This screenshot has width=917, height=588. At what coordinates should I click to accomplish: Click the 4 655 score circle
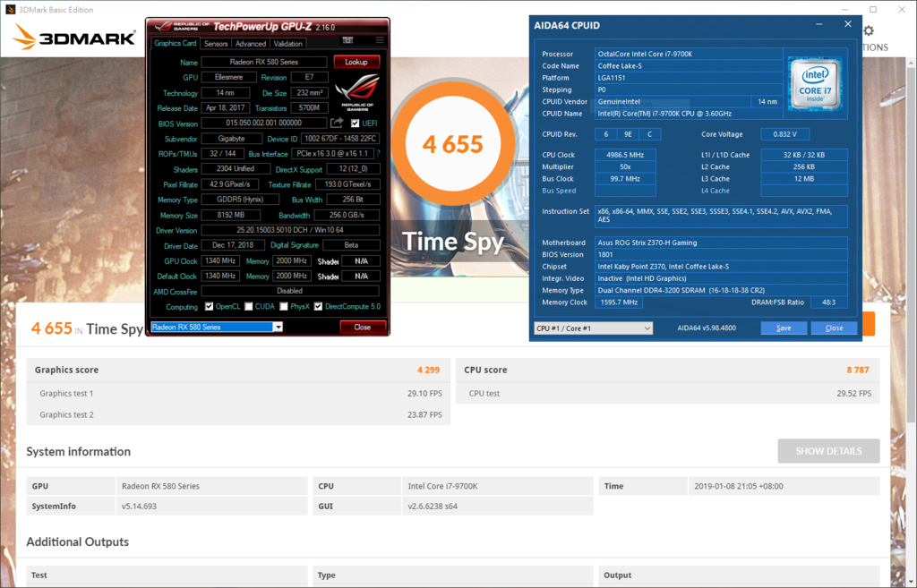pyautogui.click(x=453, y=144)
